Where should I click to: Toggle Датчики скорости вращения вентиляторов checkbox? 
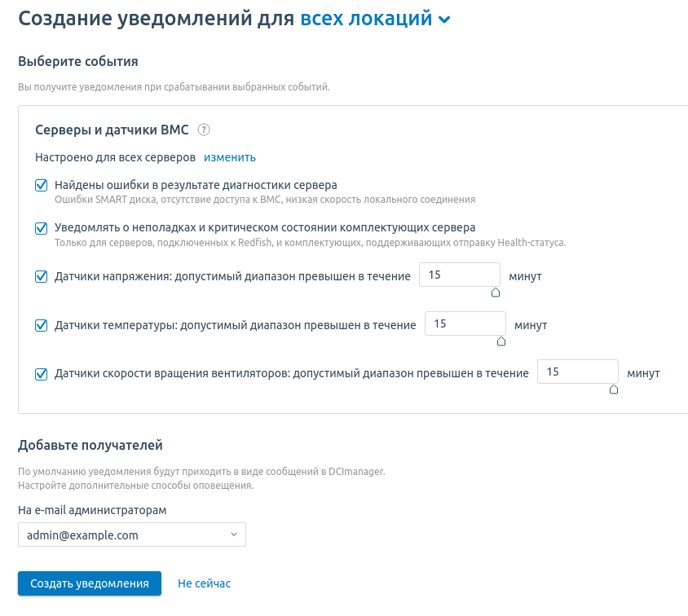(x=42, y=373)
